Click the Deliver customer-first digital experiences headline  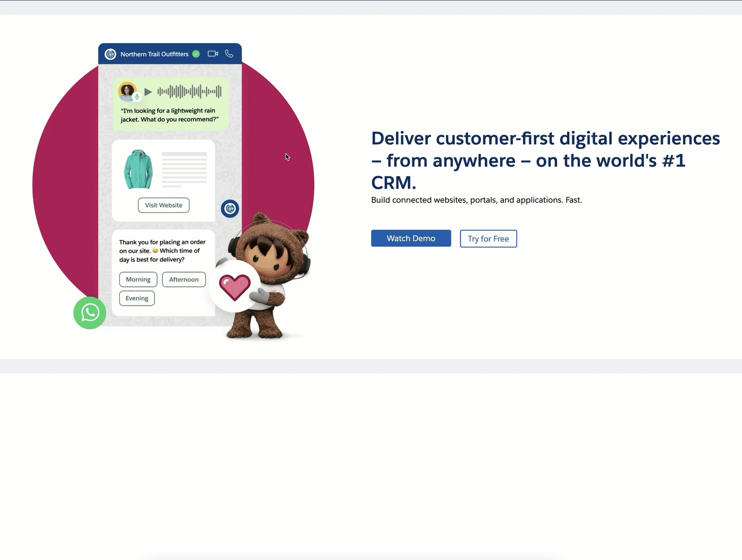(x=546, y=160)
